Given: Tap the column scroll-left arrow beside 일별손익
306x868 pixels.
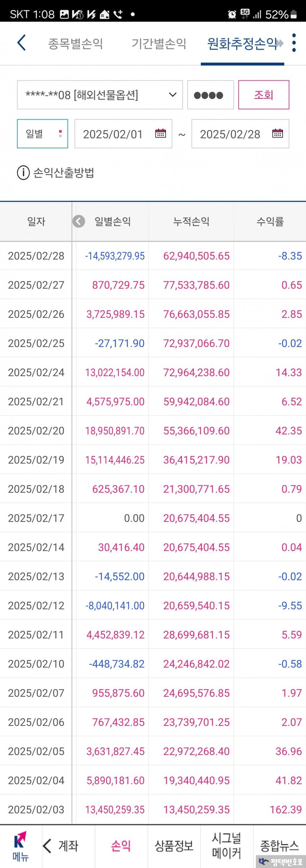Looking at the screenshot, I should [79, 221].
